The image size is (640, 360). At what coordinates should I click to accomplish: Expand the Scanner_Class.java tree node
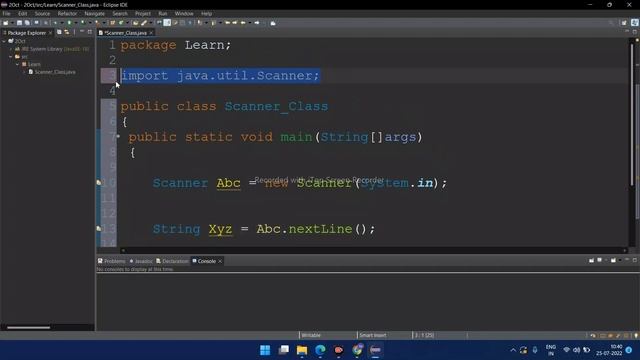point(24,72)
